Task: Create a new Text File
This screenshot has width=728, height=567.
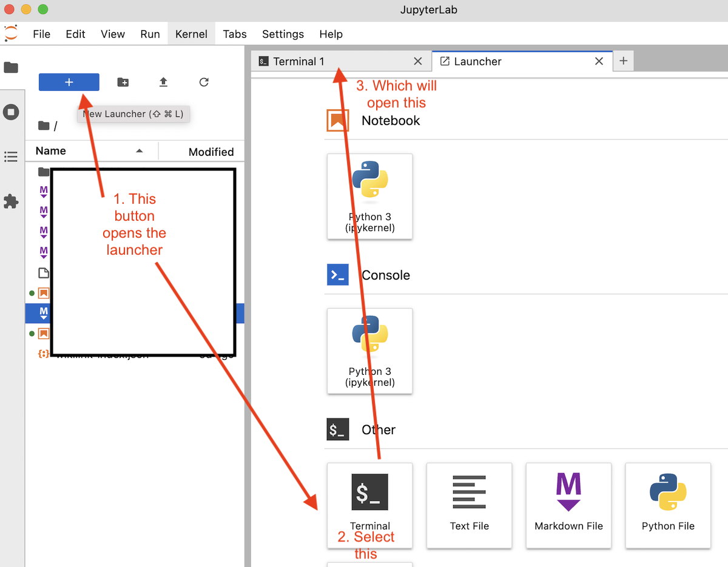Action: coord(469,505)
